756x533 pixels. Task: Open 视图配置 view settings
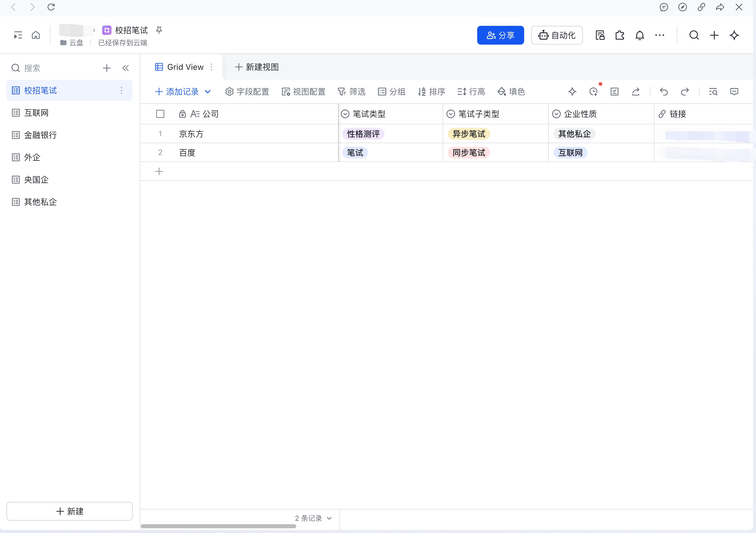303,92
